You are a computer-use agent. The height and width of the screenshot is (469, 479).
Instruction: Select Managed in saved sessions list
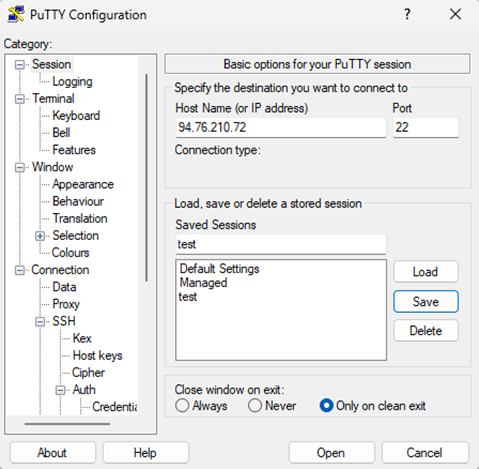pos(203,283)
